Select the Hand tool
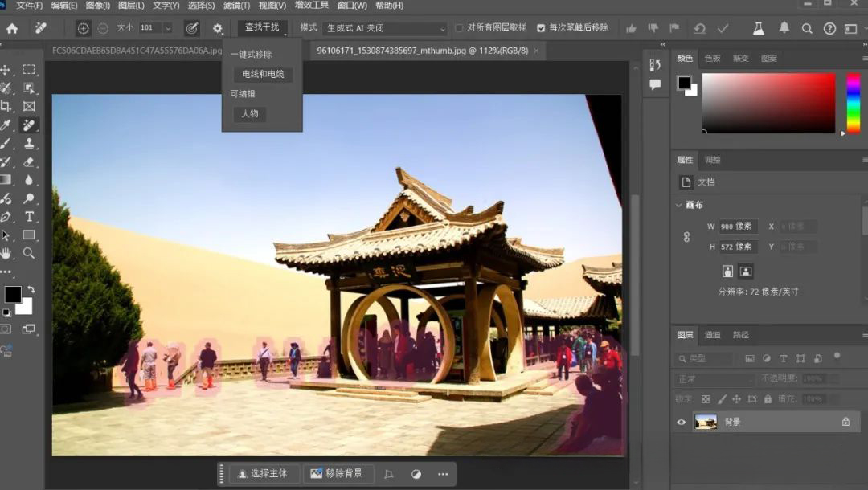The width and height of the screenshot is (868, 490). pos(6,253)
